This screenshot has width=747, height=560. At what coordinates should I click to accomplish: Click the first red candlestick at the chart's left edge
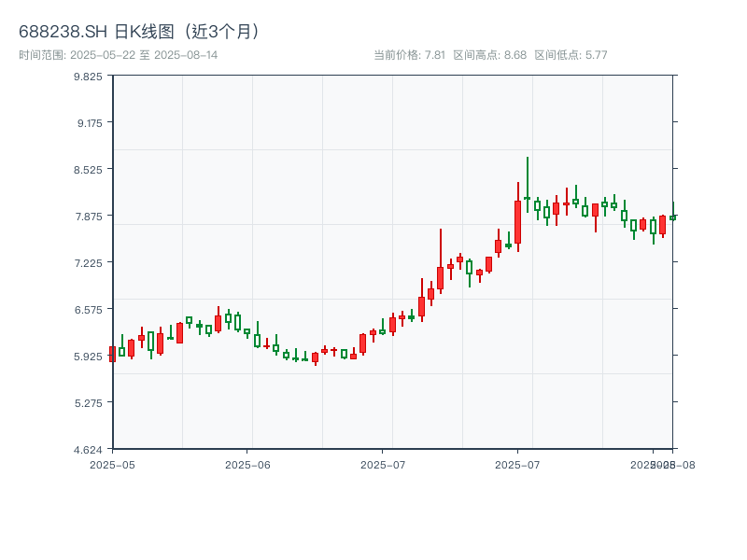click(112, 354)
